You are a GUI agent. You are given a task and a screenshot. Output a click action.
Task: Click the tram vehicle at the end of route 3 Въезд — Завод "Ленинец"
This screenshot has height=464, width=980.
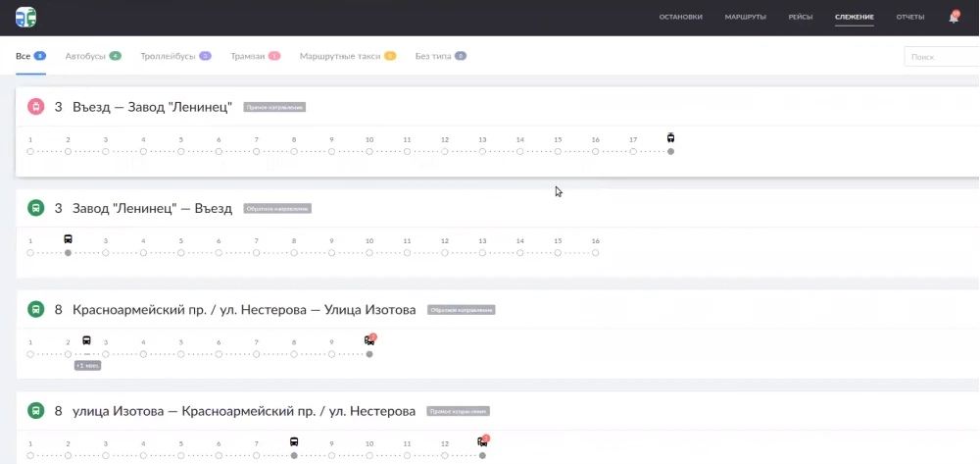670,137
